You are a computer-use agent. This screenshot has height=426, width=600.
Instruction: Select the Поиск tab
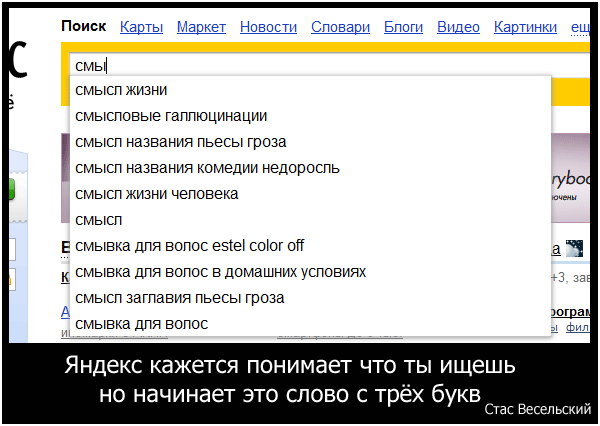(83, 26)
